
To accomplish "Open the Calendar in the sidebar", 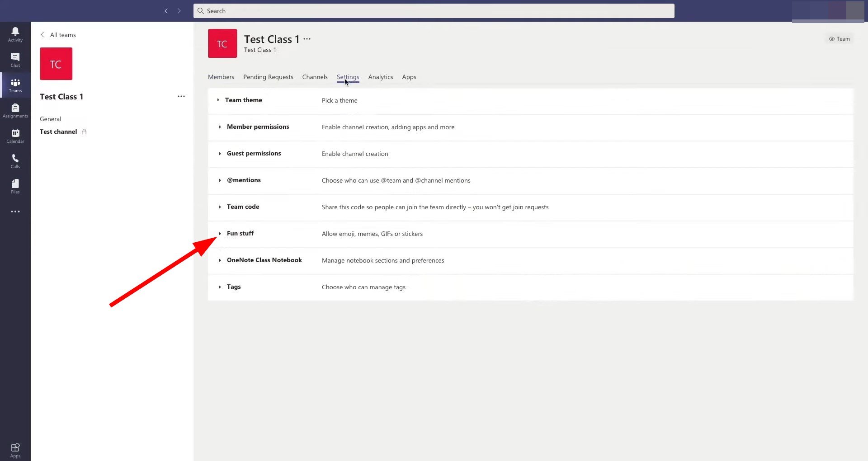I will coord(15,136).
